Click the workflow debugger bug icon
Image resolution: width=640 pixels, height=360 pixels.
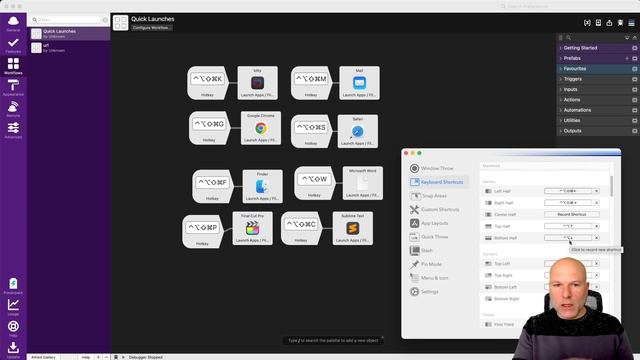pos(620,23)
